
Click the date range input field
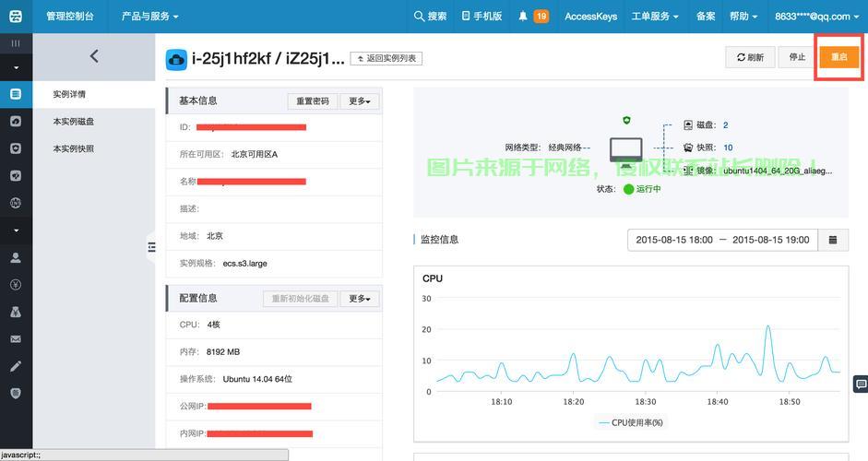[x=722, y=240]
